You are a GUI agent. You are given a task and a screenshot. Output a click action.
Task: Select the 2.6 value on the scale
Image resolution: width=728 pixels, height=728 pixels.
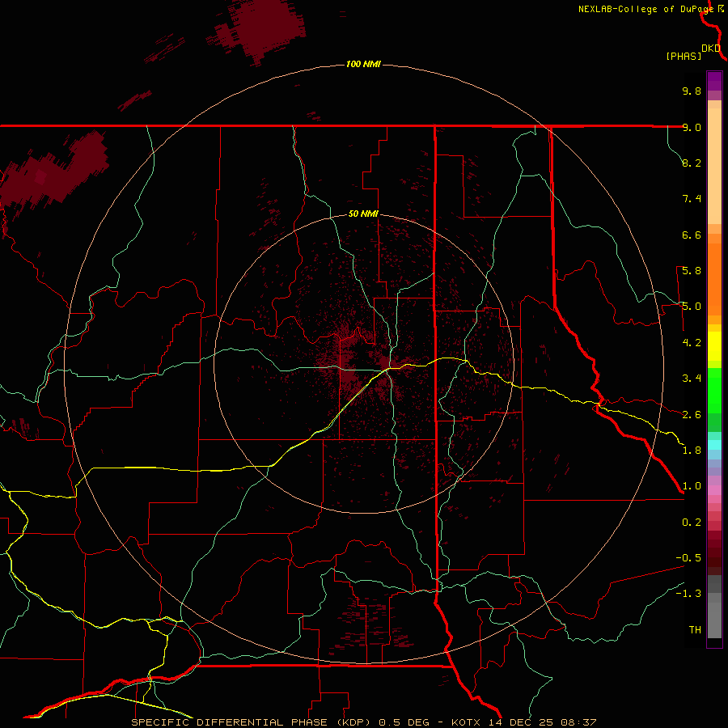click(692, 414)
